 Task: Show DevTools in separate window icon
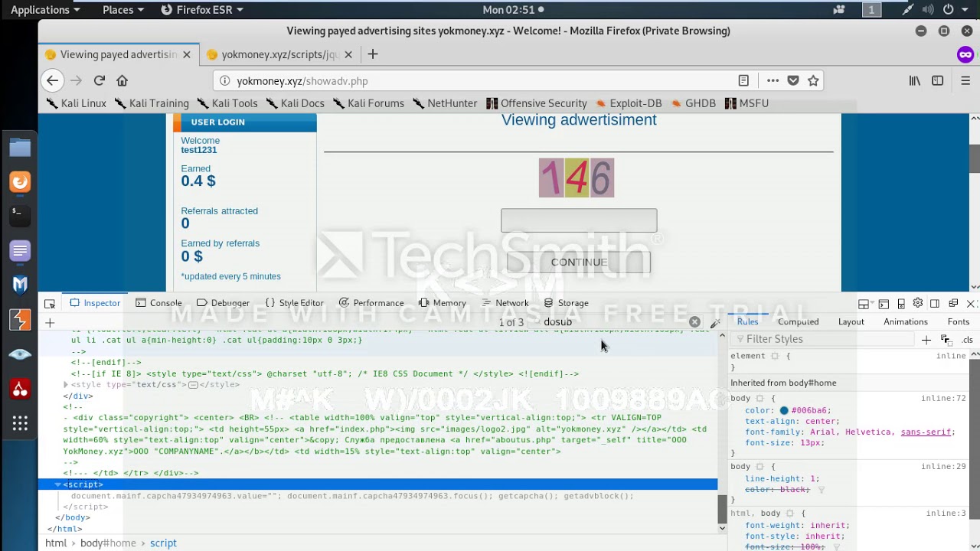pyautogui.click(x=953, y=303)
